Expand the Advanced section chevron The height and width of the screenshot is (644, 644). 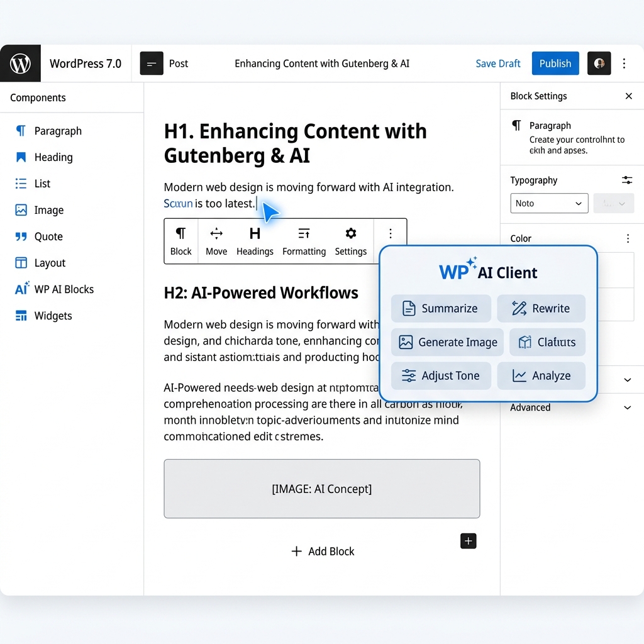click(x=627, y=408)
